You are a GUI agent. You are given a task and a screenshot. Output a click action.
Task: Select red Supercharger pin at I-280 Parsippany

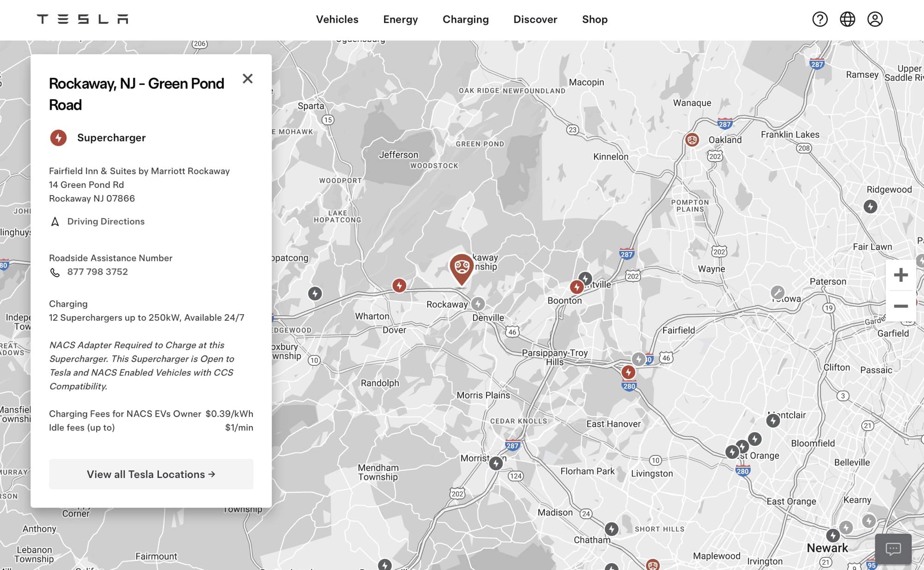pyautogui.click(x=628, y=372)
